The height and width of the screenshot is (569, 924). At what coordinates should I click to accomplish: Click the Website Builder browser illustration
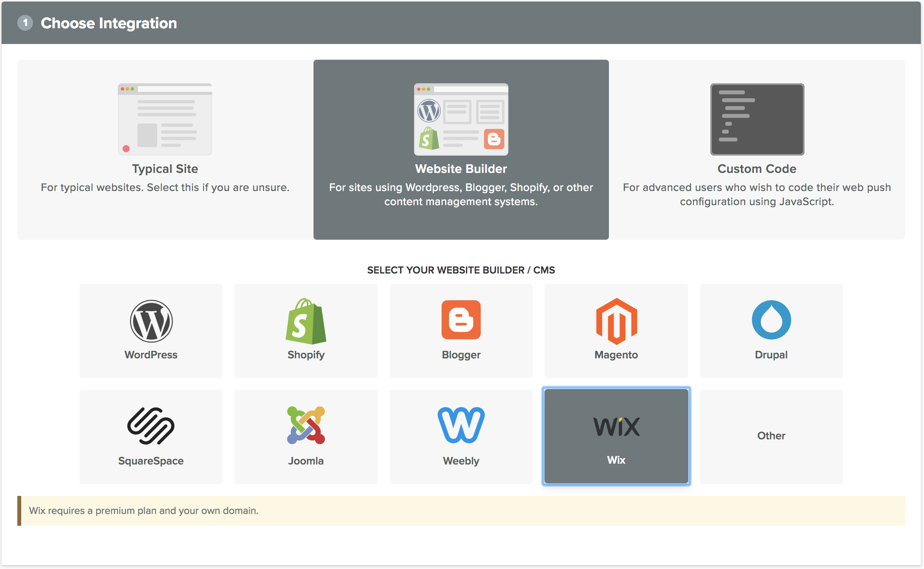pyautogui.click(x=460, y=119)
